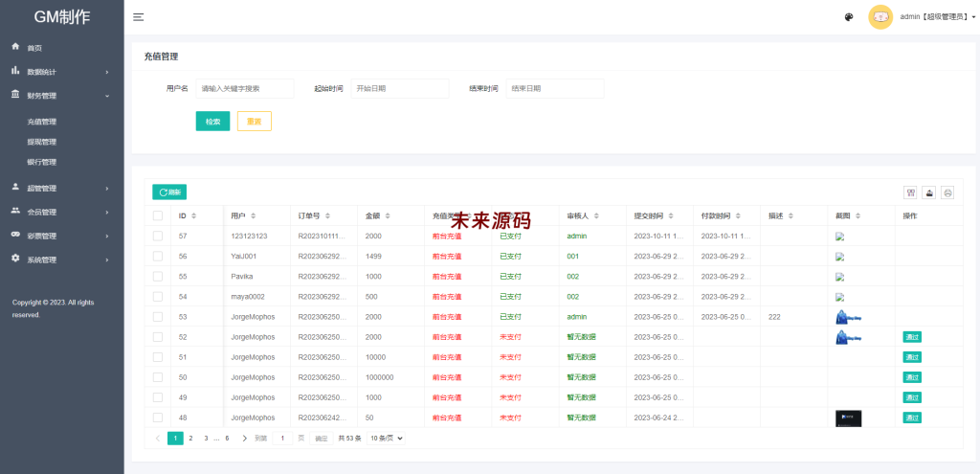Image resolution: width=980 pixels, height=474 pixels.
Task: Open screenshot thumbnail for row ID 53
Action: pos(849,317)
